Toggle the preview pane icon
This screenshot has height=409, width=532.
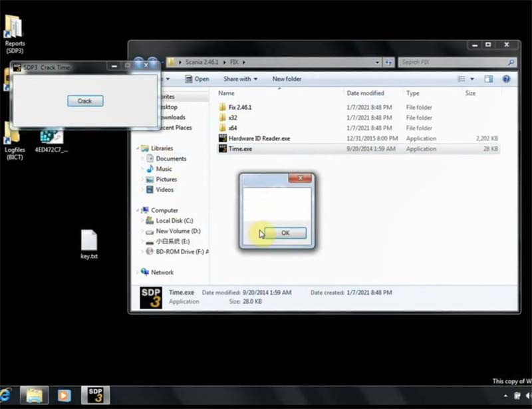[489, 79]
